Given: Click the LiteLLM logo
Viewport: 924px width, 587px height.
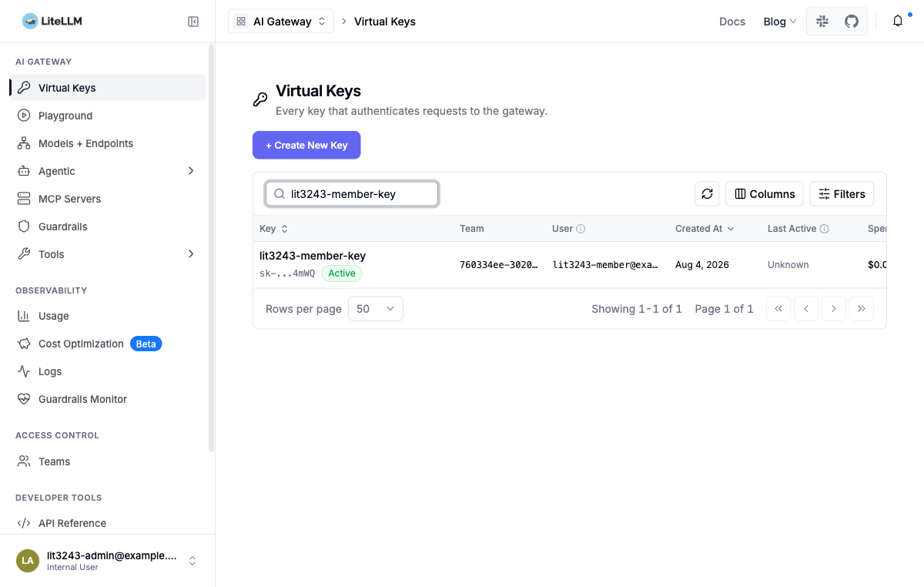Looking at the screenshot, I should tap(52, 22).
